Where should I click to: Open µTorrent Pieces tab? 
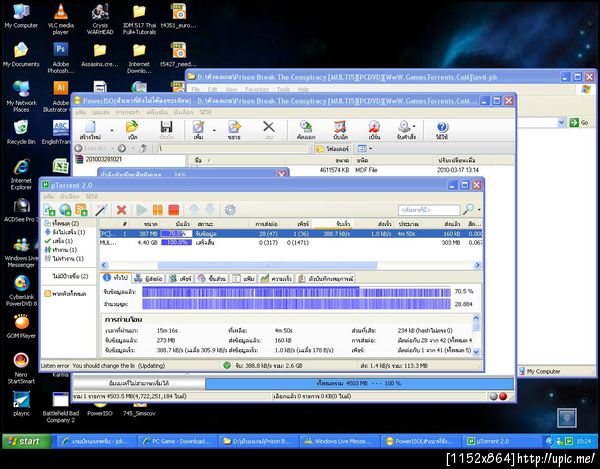(212, 279)
